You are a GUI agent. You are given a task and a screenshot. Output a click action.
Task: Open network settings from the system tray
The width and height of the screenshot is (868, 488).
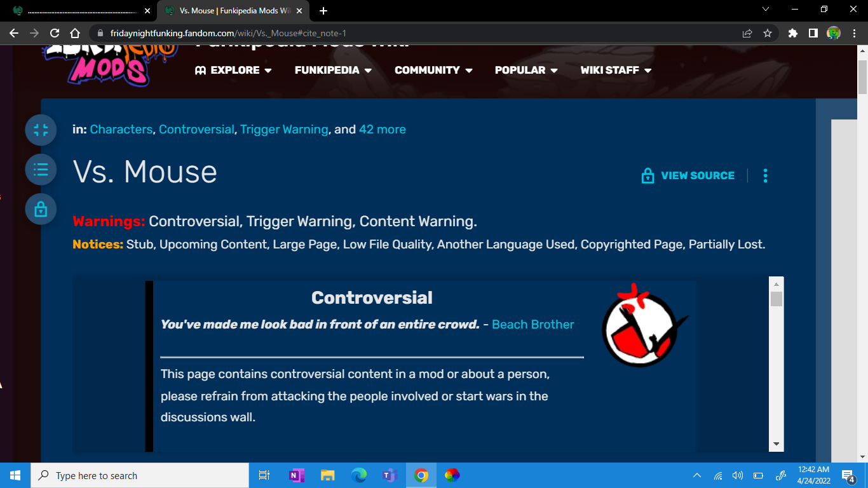(x=718, y=475)
